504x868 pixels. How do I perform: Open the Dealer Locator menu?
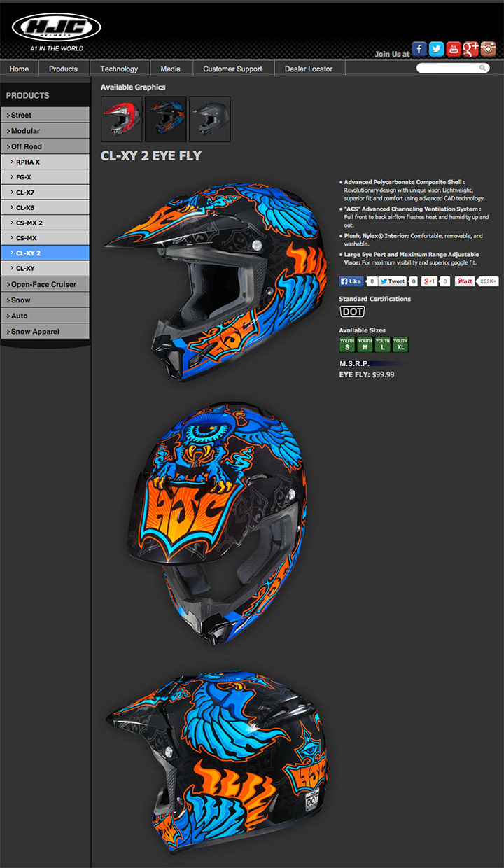coord(309,69)
